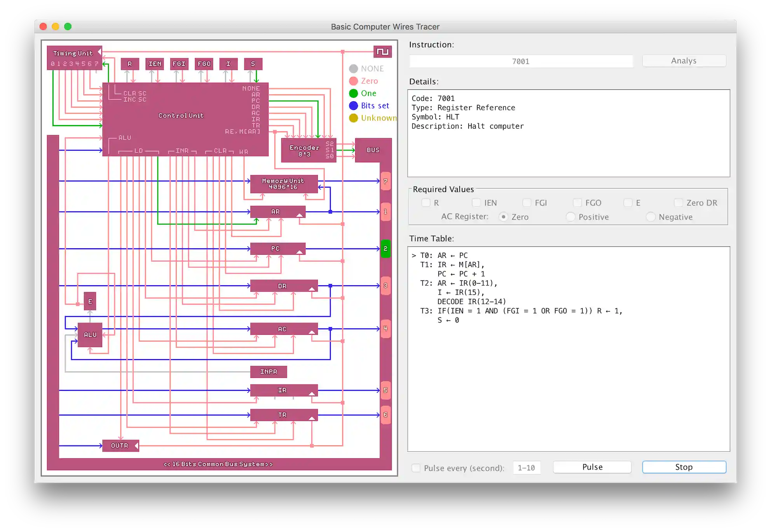This screenshot has height=532, width=771.
Task: Click the OUTR output register block
Action: pos(120,445)
